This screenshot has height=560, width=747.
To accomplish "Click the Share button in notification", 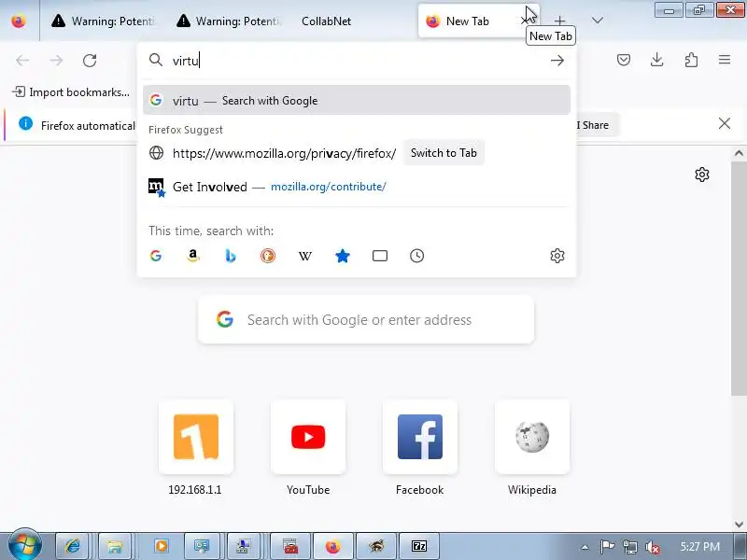I will pos(596,125).
